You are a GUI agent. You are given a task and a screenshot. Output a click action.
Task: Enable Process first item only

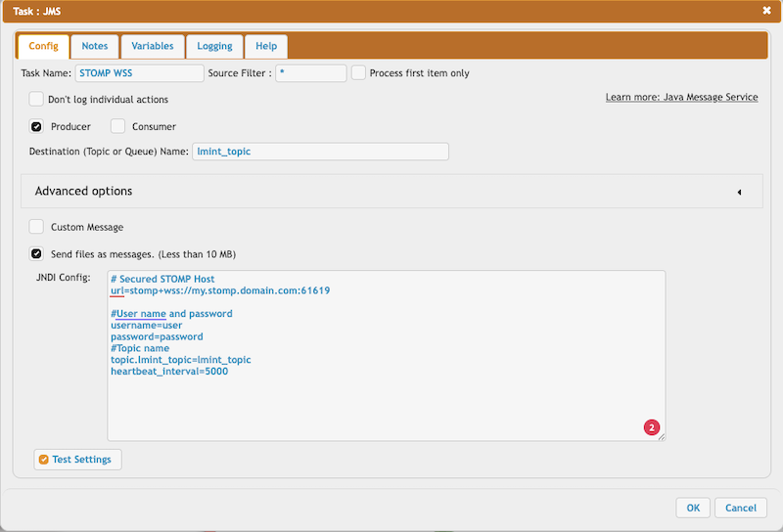tap(358, 73)
